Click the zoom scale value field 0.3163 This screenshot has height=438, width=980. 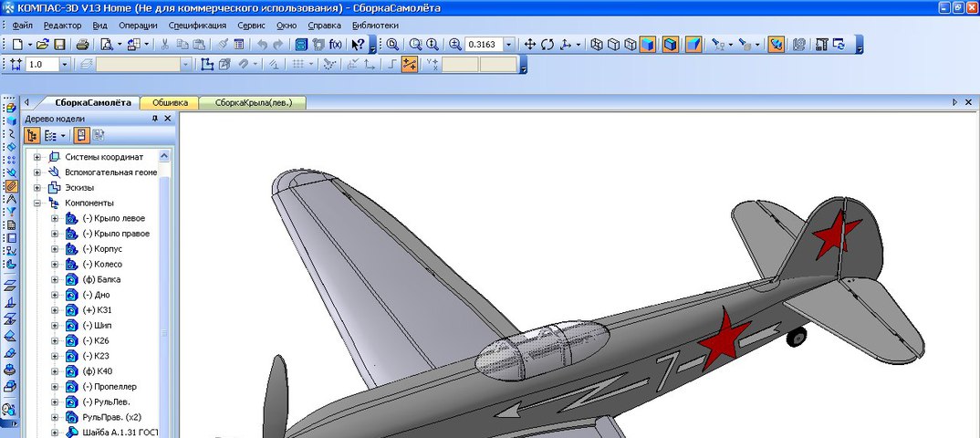point(485,45)
